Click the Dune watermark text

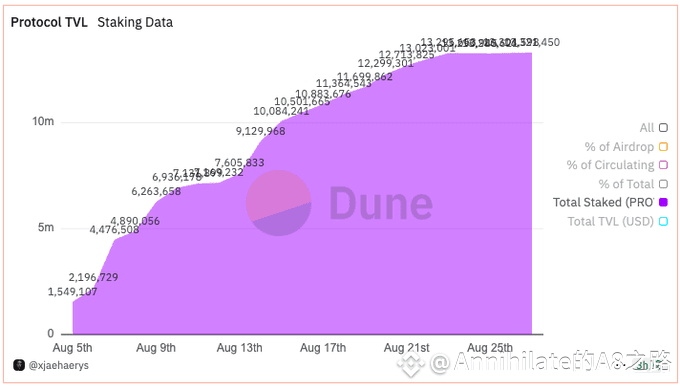point(381,203)
